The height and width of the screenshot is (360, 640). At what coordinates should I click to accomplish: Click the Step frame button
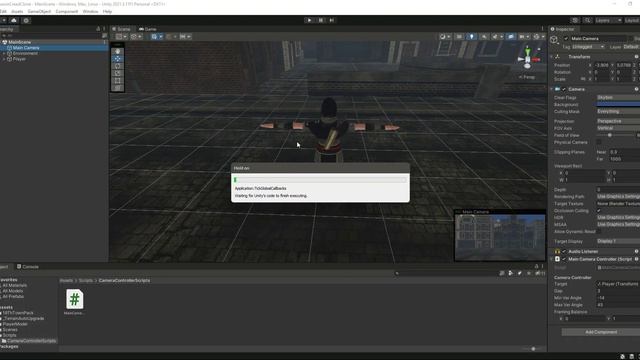click(332, 20)
